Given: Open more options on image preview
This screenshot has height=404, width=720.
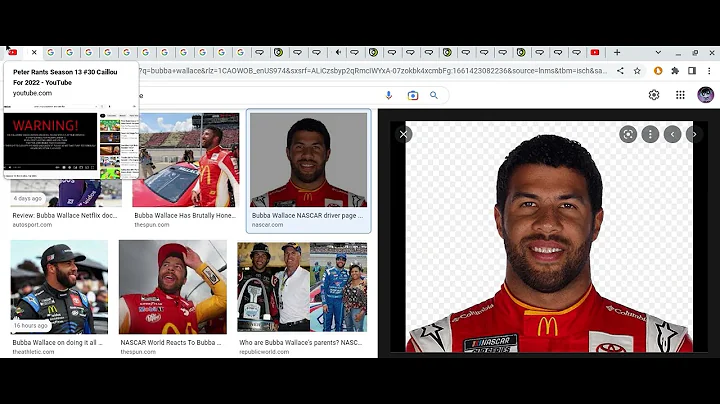Looking at the screenshot, I should (650, 134).
